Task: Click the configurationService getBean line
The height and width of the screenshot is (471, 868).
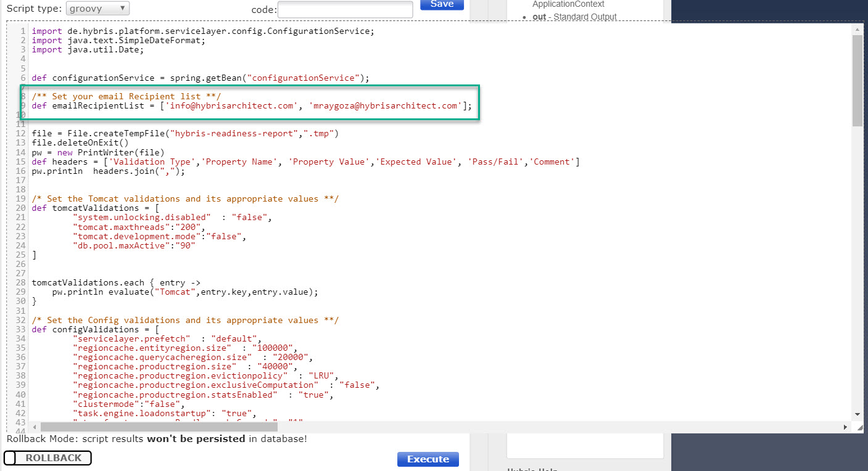Action: (200, 78)
